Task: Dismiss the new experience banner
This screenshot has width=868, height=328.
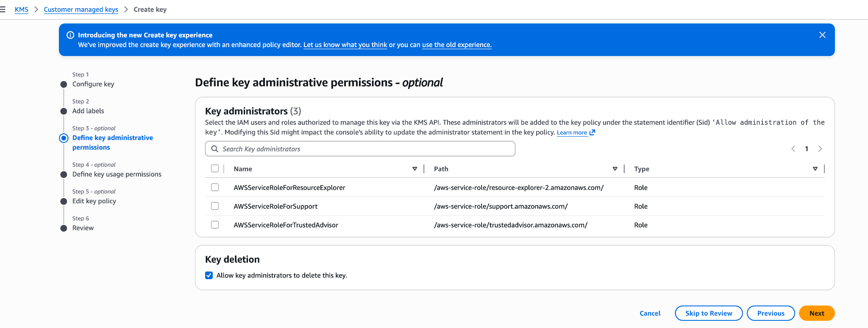Action: click(822, 35)
